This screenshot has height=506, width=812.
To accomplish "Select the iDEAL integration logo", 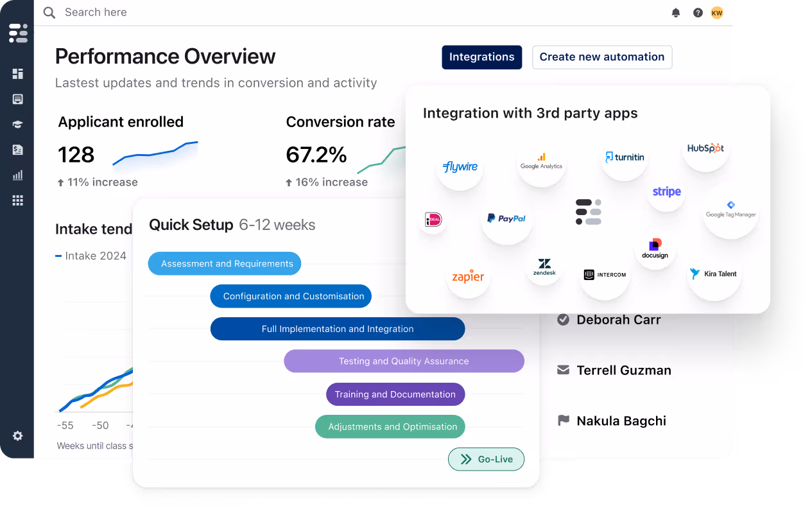I will (x=433, y=220).
